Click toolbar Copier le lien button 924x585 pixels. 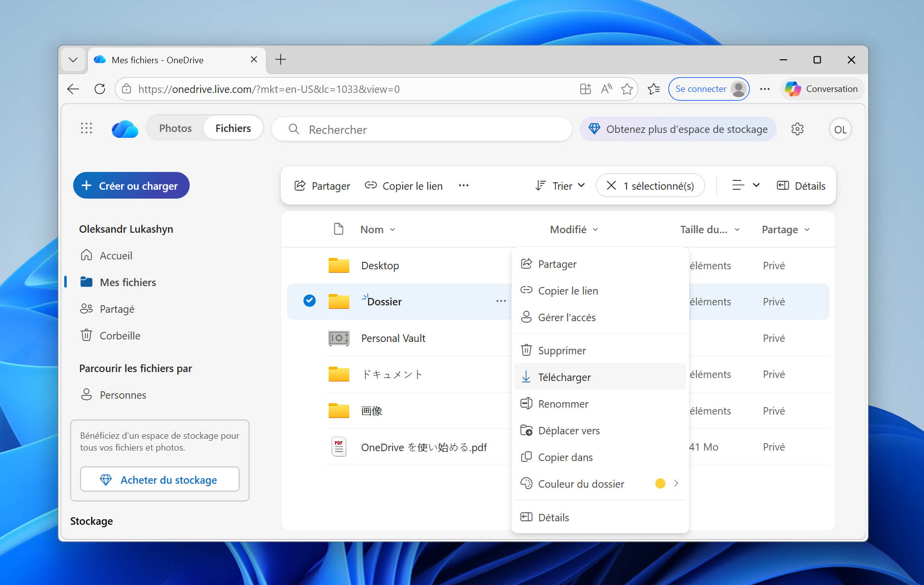[x=403, y=186]
